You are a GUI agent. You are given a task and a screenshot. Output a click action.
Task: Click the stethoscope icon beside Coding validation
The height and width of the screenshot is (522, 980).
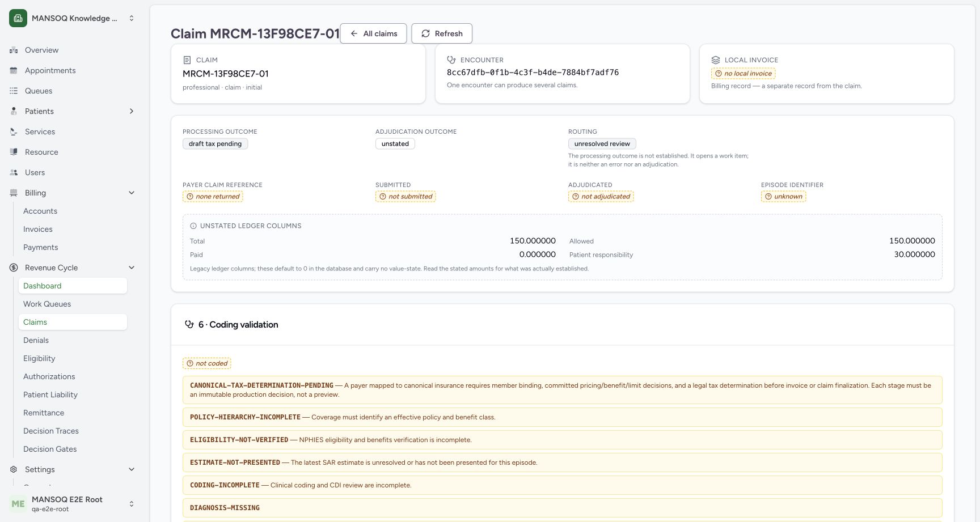(189, 325)
